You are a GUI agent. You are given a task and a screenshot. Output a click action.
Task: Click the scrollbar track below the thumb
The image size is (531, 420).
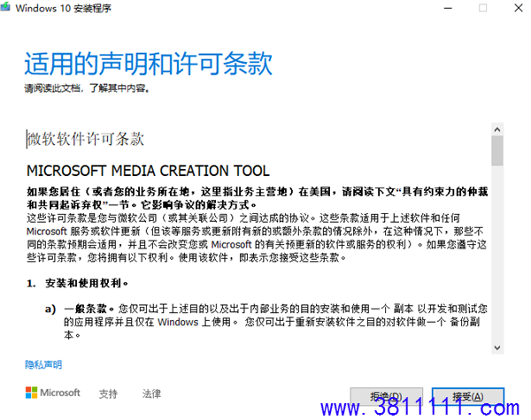click(x=497, y=254)
